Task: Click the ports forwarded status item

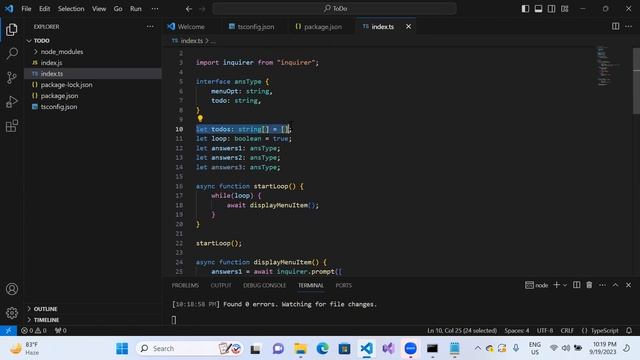Action: [x=60, y=331]
